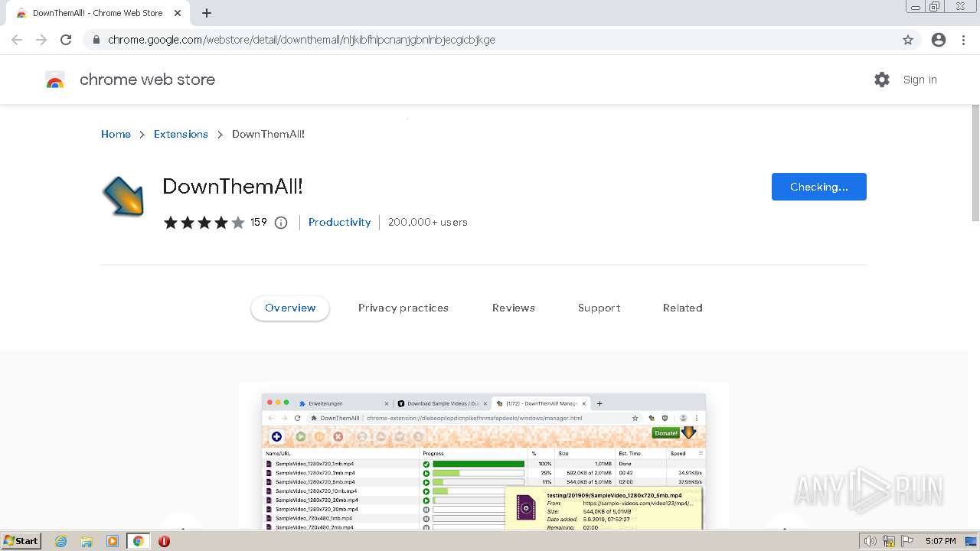Click the star rating of DownThemAll!
Image resolution: width=980 pixels, height=551 pixels.
click(x=204, y=223)
